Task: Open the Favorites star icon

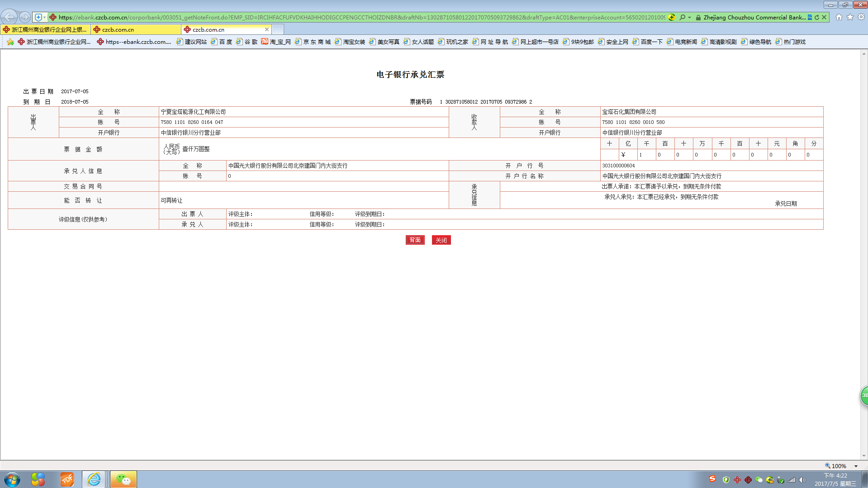Action: (x=850, y=17)
